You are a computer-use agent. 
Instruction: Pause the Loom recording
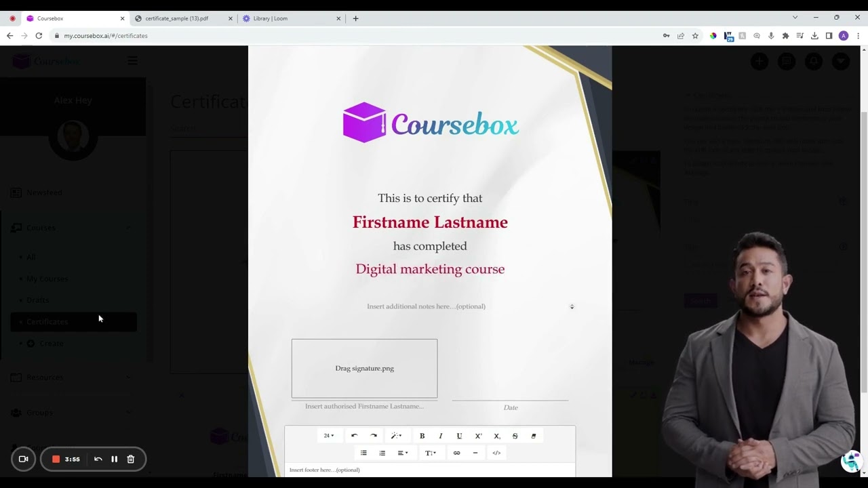pyautogui.click(x=114, y=459)
